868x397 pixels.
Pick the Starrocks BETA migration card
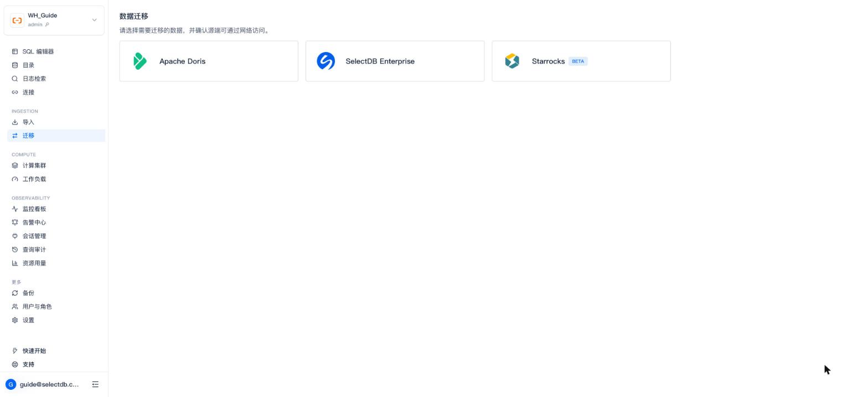581,61
